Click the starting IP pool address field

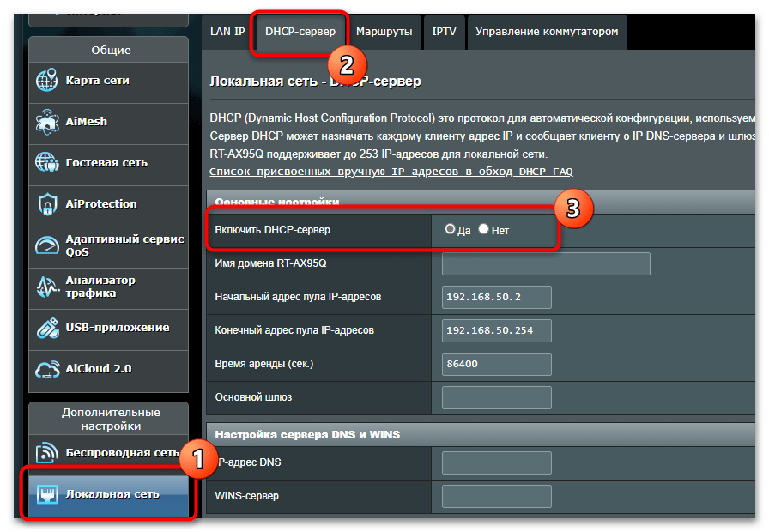click(496, 297)
